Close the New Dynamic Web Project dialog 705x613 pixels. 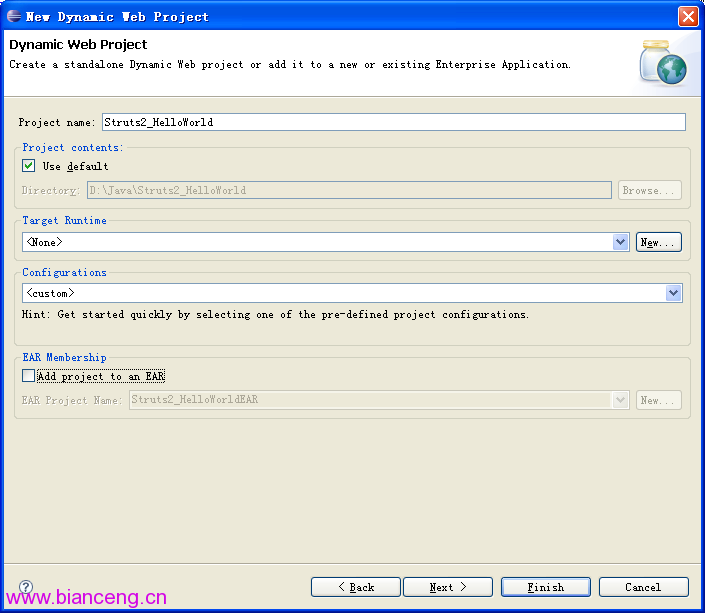[688, 17]
